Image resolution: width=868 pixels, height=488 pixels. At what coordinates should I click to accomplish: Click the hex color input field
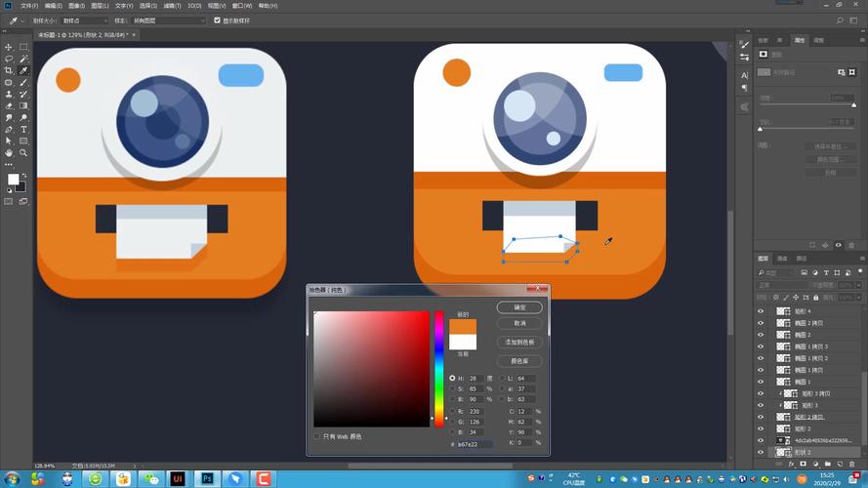[x=475, y=444]
